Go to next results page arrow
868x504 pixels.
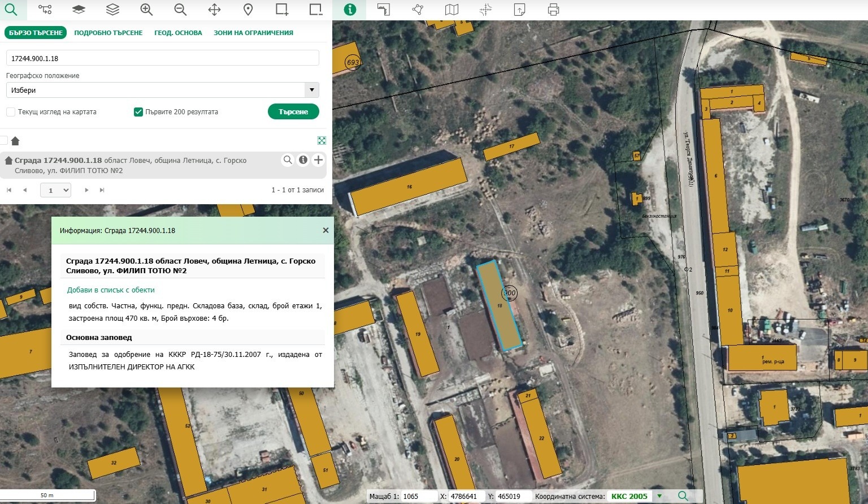click(86, 190)
